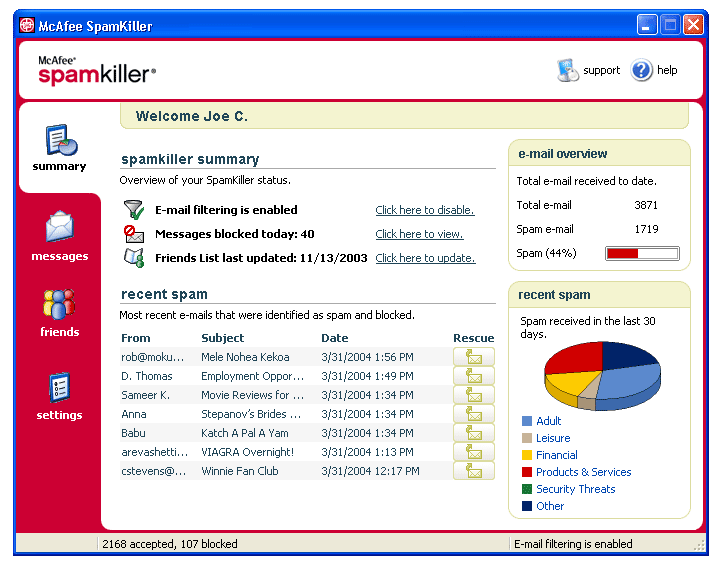721x569 pixels.
Task: Click status '2168 accepted, 107 blocked'
Action: click(170, 544)
